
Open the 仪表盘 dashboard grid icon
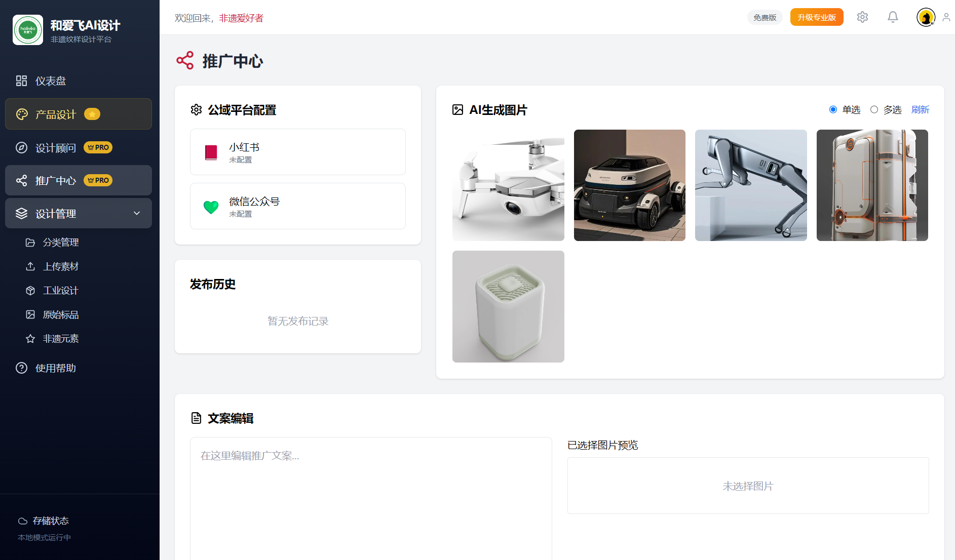tap(21, 81)
